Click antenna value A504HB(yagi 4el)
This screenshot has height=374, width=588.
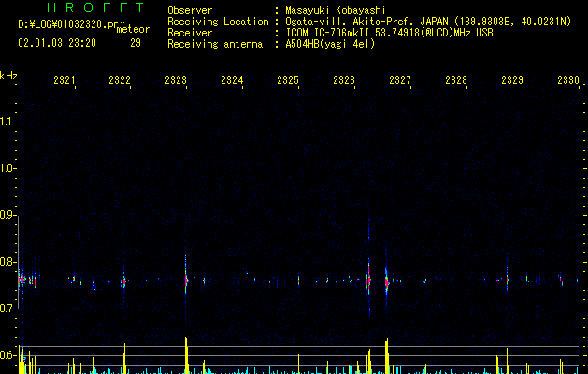pyautogui.click(x=330, y=44)
